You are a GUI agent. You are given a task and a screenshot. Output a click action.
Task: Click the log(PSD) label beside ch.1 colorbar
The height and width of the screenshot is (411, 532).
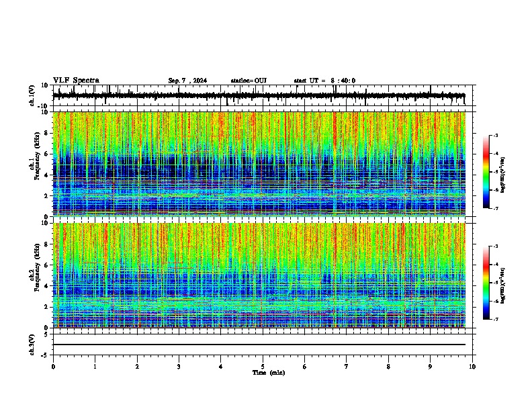pyautogui.click(x=502, y=175)
